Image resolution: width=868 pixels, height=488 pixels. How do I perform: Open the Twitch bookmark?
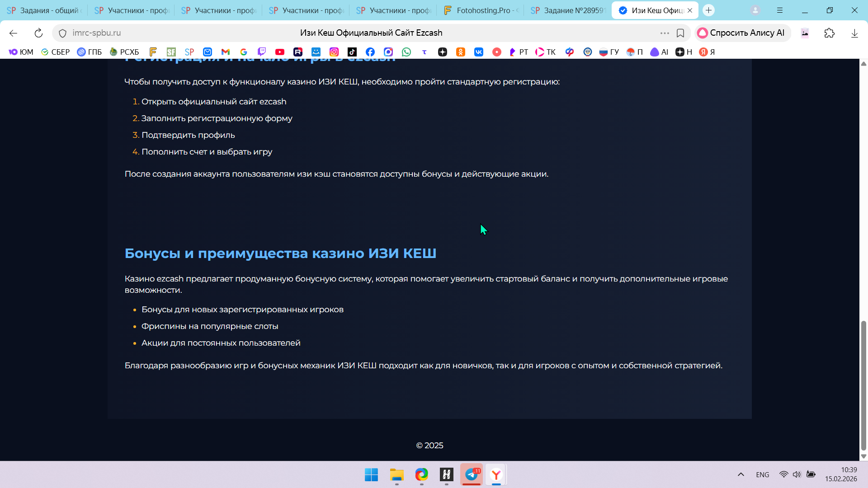tap(262, 52)
